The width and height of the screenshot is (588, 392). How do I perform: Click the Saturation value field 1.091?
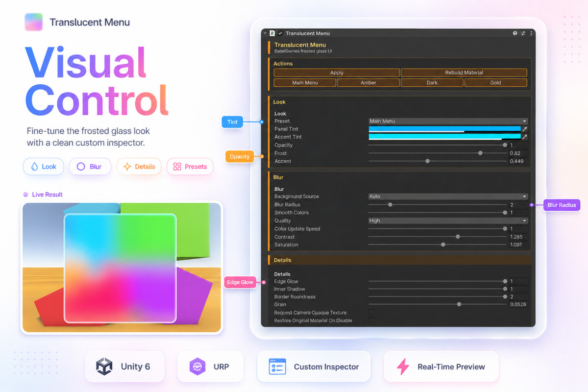(x=518, y=245)
